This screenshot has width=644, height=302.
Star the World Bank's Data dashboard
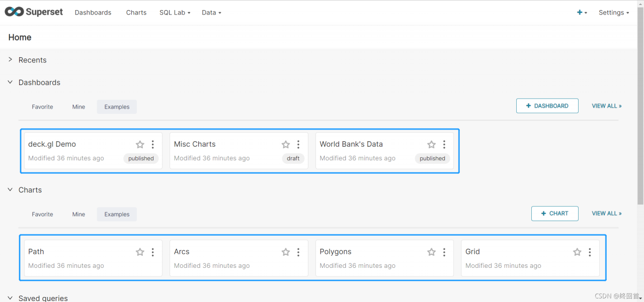431,145
